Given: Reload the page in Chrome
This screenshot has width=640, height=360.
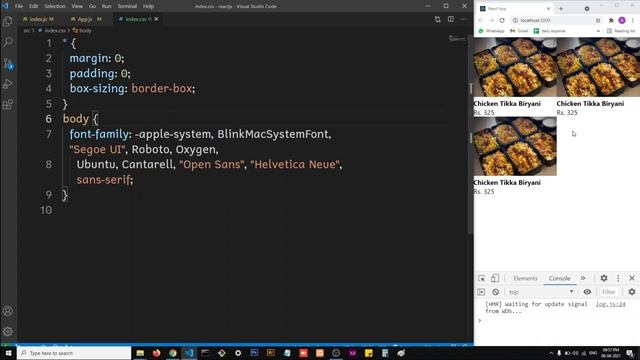Looking at the screenshot, I should tap(502, 20).
